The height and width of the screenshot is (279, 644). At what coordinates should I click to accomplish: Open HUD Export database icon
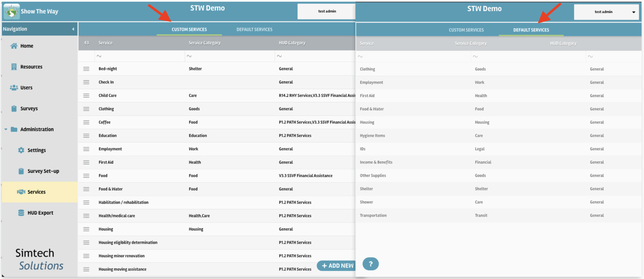pyautogui.click(x=21, y=213)
